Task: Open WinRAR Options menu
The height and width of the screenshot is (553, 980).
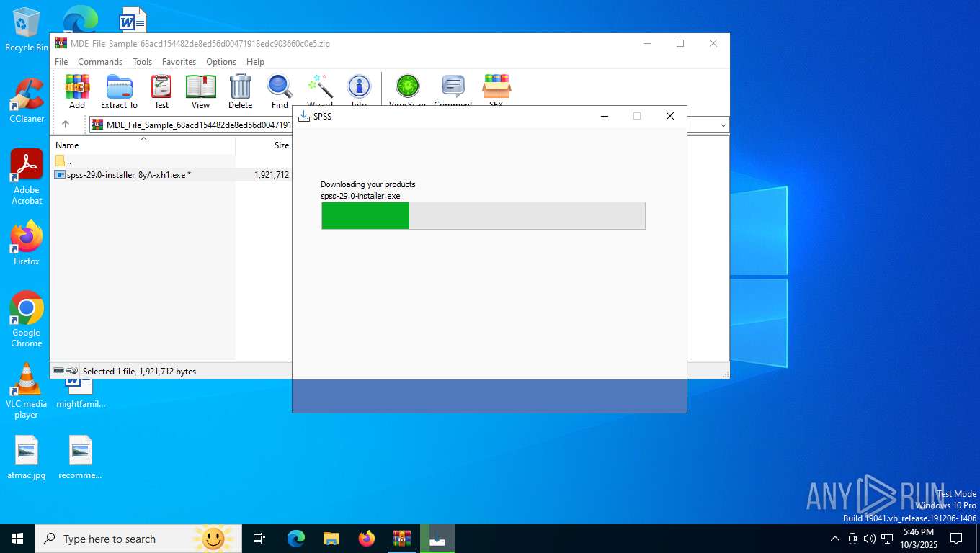Action: (x=221, y=62)
